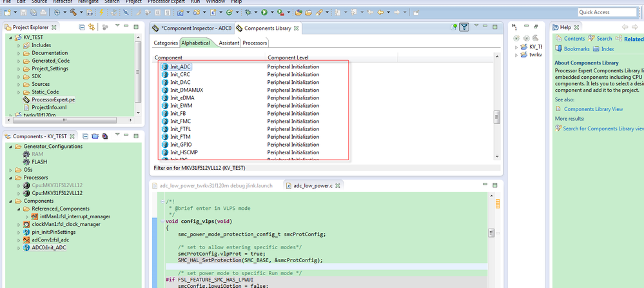
Task: Click the Contents book icon in Help
Action: pyautogui.click(x=558, y=38)
